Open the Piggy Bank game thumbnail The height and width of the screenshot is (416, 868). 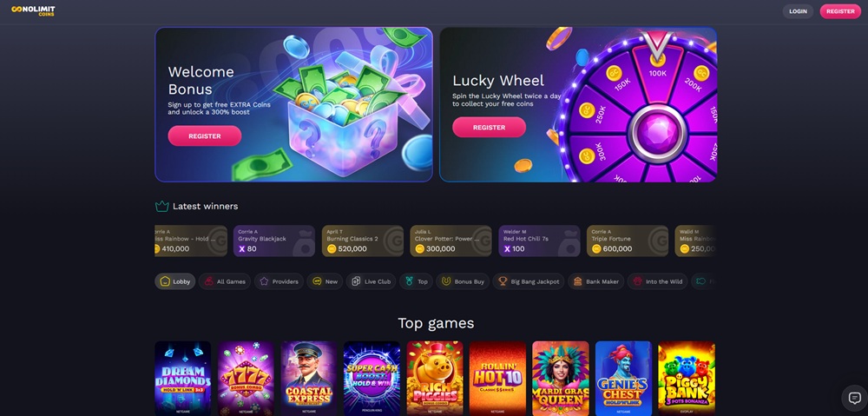pos(687,379)
